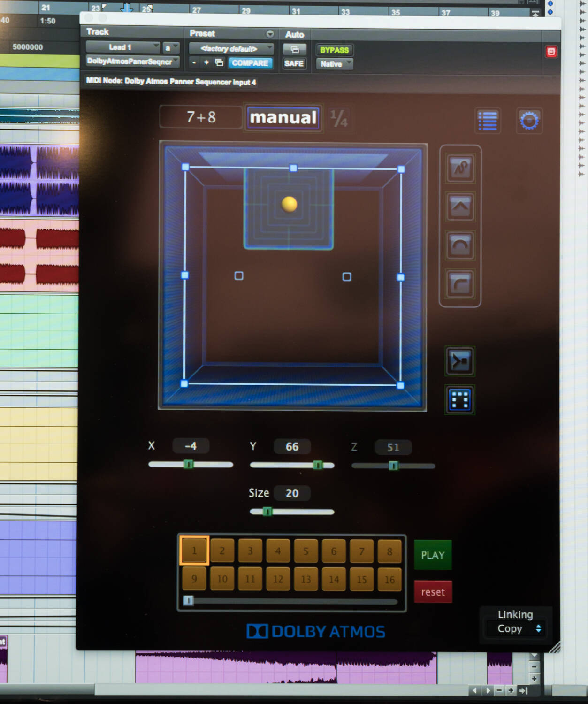Click the red target button in plugin header
588x704 pixels.
coord(551,52)
